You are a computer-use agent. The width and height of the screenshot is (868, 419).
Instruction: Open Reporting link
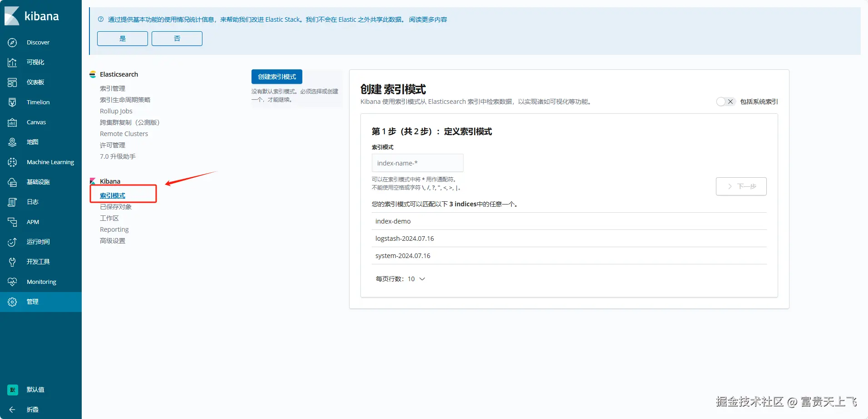tap(114, 229)
